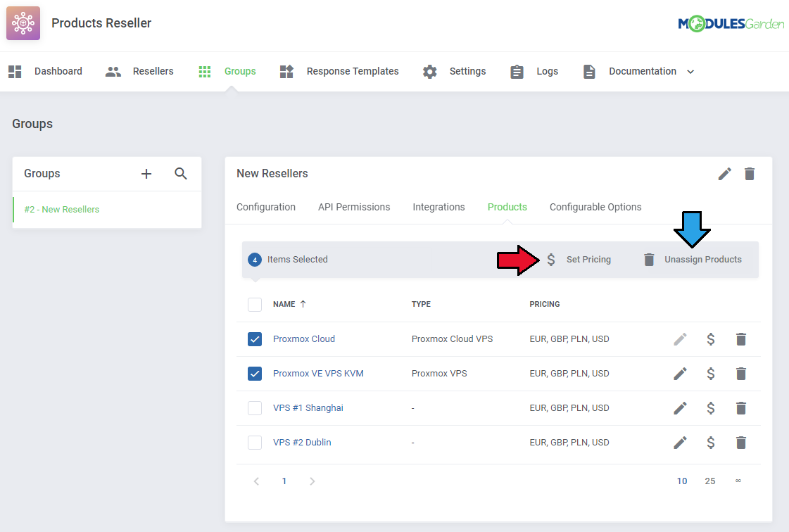Open the Resellers menu item

coord(153,71)
